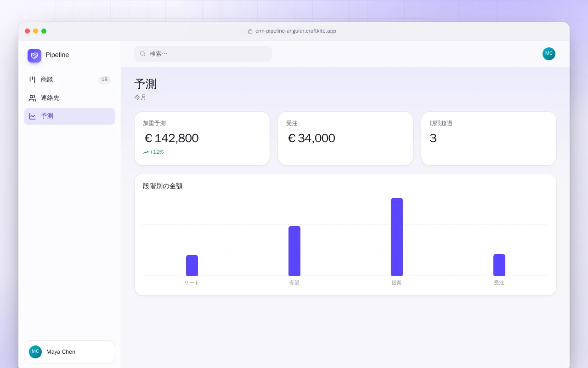Click the magnifier icon in search box
Viewport: 588px width, 368px height.
(143, 54)
